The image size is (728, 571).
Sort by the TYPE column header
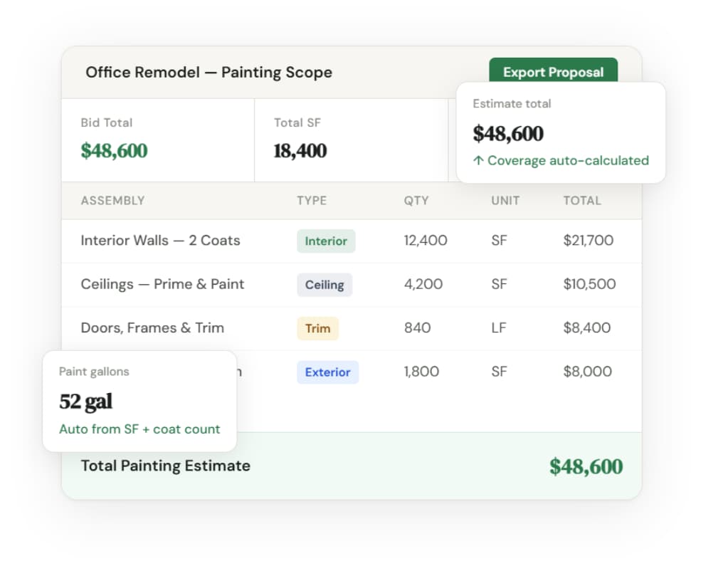click(x=312, y=200)
